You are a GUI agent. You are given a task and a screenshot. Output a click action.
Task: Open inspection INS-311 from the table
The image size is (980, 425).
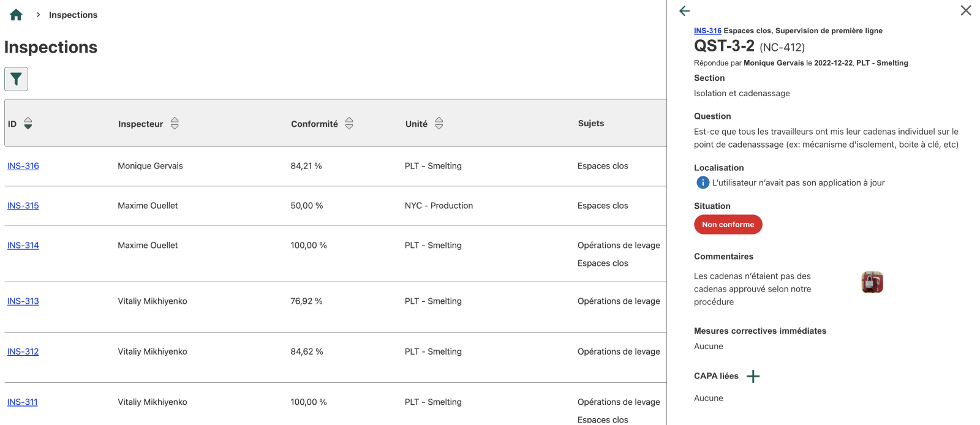[23, 402]
